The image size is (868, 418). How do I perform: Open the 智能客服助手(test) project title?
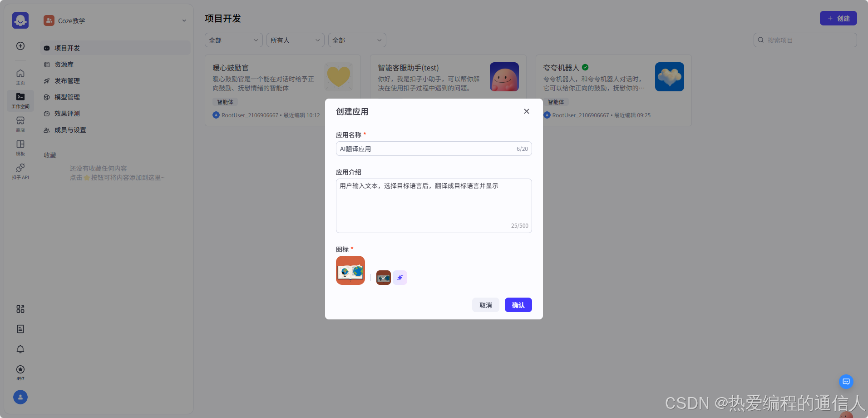pos(408,68)
